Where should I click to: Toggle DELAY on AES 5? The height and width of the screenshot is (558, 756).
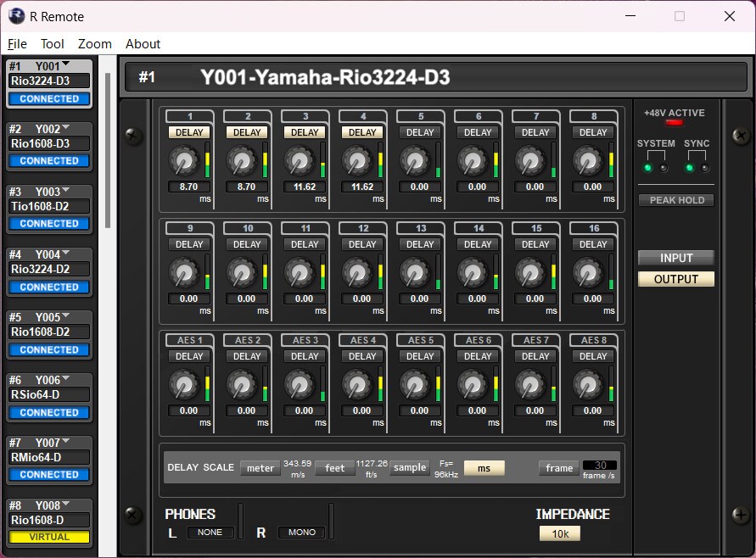419,355
